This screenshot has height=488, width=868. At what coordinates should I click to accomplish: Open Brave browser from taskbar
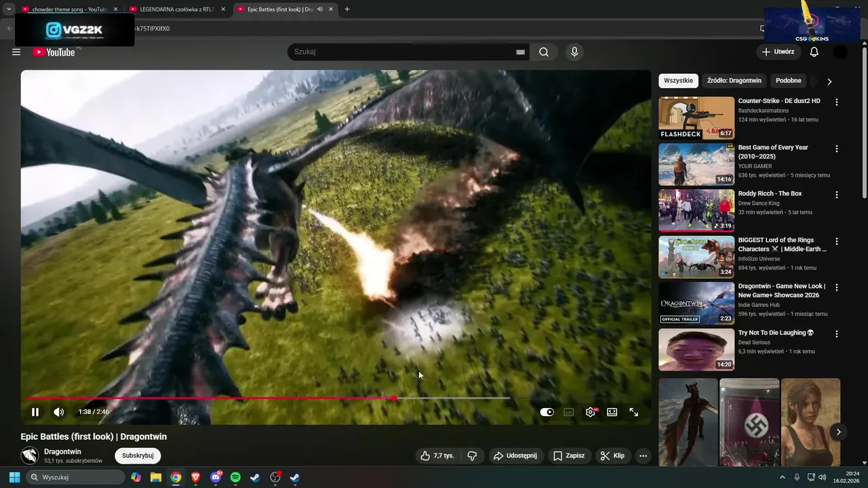point(195,477)
